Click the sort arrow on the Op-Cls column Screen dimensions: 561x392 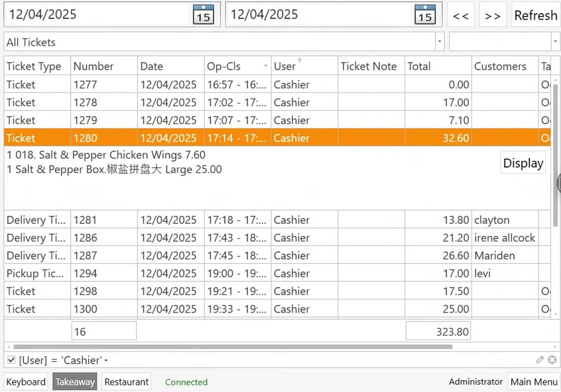[265, 65]
